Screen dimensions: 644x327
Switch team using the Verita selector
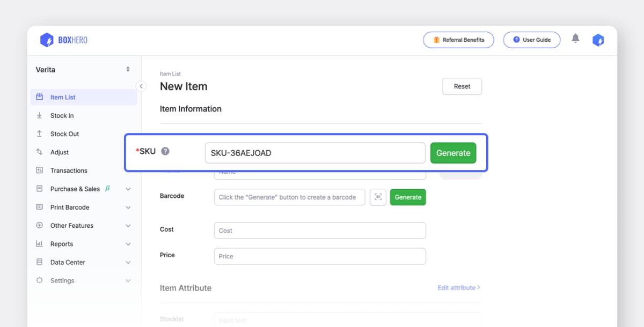pos(83,70)
